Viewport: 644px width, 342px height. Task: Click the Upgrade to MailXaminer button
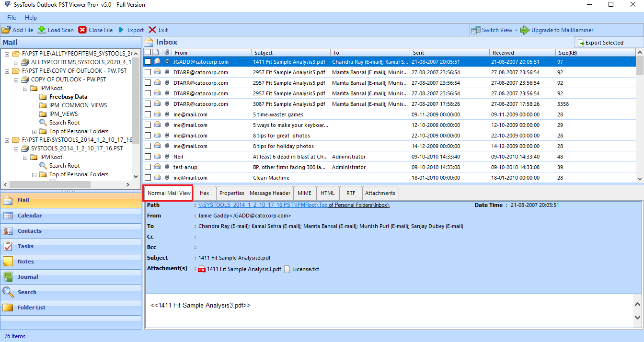[x=557, y=30]
